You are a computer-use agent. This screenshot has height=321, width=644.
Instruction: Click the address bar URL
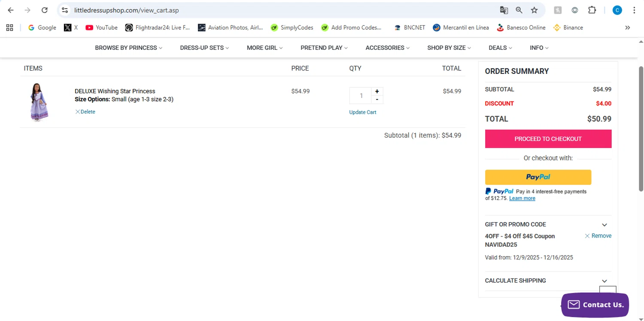127,10
